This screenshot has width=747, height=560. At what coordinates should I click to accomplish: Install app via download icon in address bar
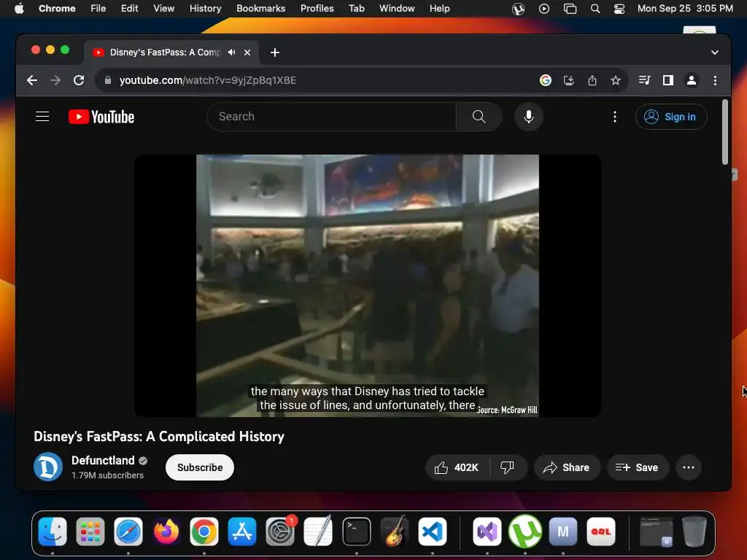[569, 80]
